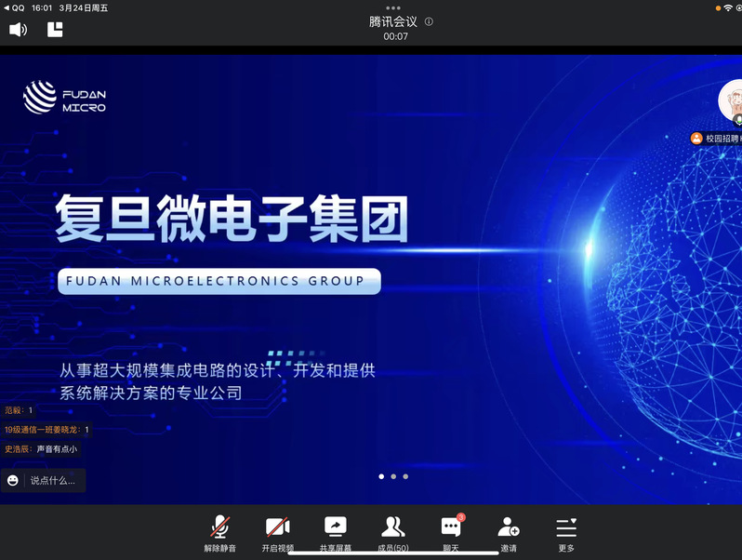Screen dimensions: 742x560
Task: Tap chat message from 史浩辰
Action: tap(42, 449)
